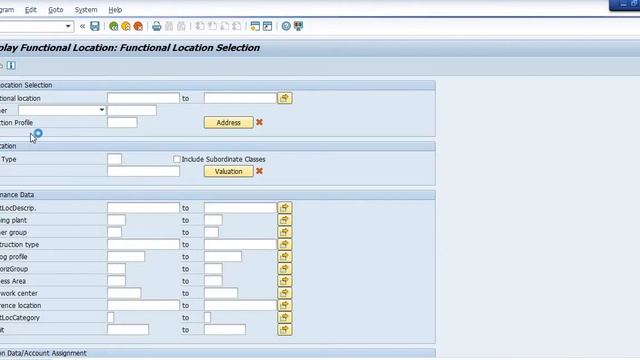
Task: Delete address selection with red X icon
Action: pos(259,122)
